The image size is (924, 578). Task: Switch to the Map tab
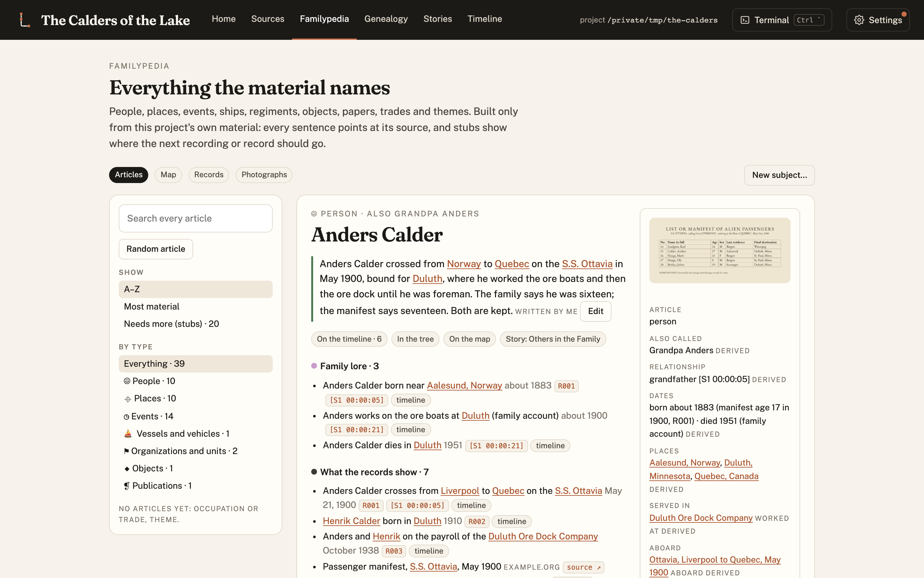click(168, 175)
